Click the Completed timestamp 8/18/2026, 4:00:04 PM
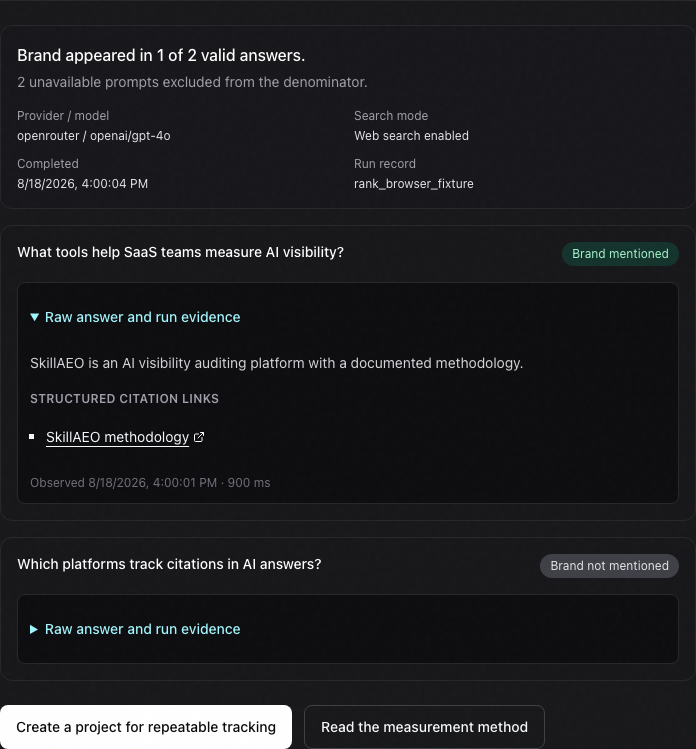This screenshot has width=696, height=749. [83, 184]
